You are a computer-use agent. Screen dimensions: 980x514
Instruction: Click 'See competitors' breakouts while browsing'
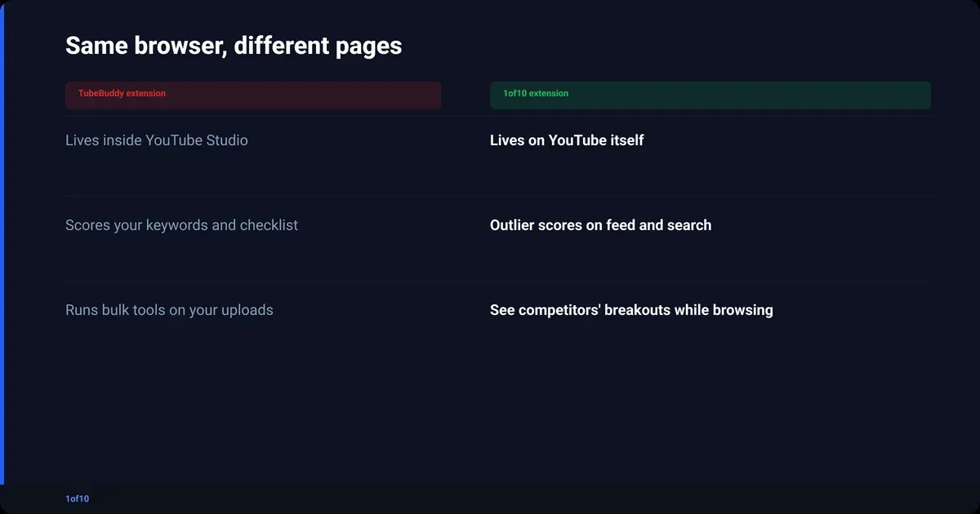631,310
